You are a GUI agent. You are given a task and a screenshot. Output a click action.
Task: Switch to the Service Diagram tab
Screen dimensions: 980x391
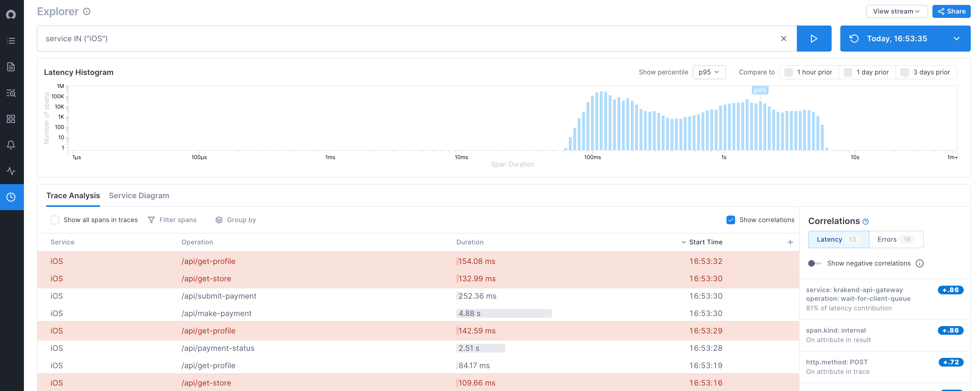pos(139,195)
